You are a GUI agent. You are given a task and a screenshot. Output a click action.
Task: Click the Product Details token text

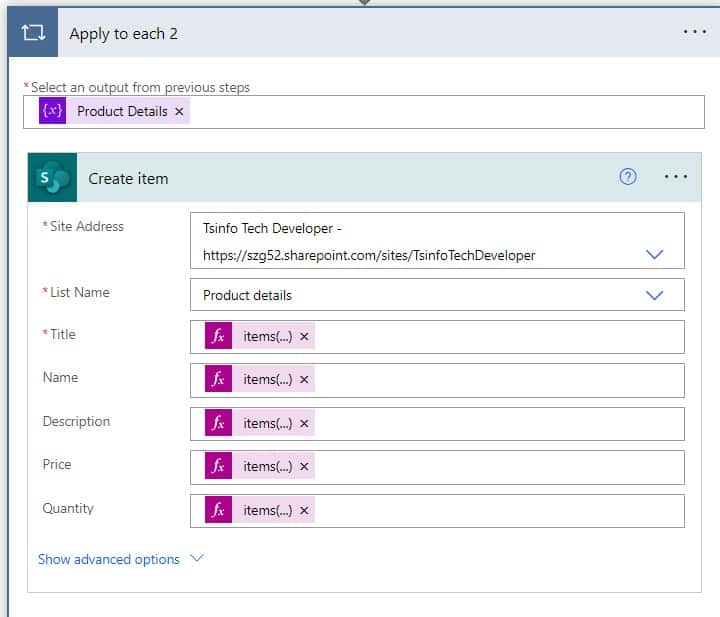tap(122, 111)
